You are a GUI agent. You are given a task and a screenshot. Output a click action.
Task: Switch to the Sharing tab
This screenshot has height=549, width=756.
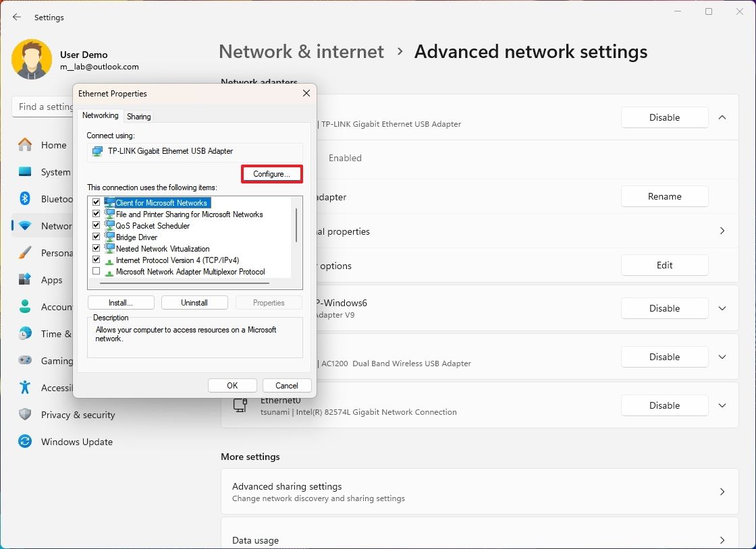coord(138,116)
